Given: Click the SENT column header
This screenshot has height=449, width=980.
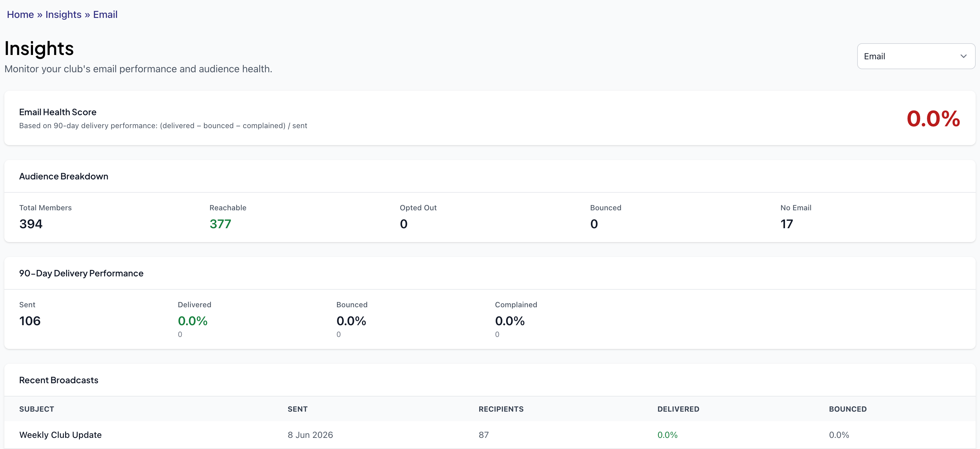Looking at the screenshot, I should [x=297, y=409].
